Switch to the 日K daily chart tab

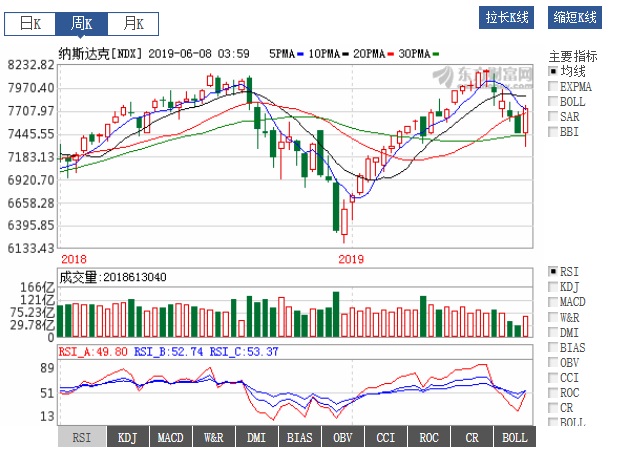tap(31, 22)
